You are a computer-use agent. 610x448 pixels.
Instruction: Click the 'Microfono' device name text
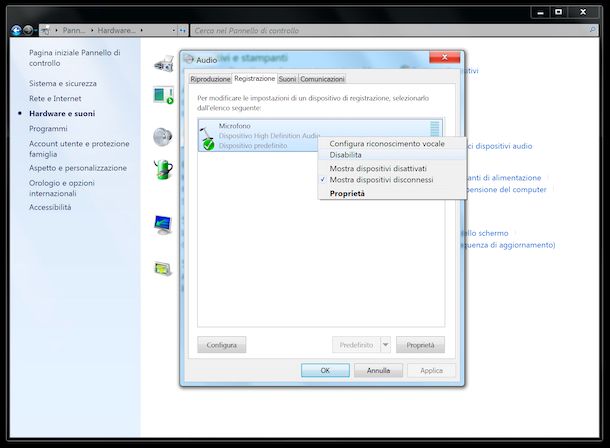[235, 126]
